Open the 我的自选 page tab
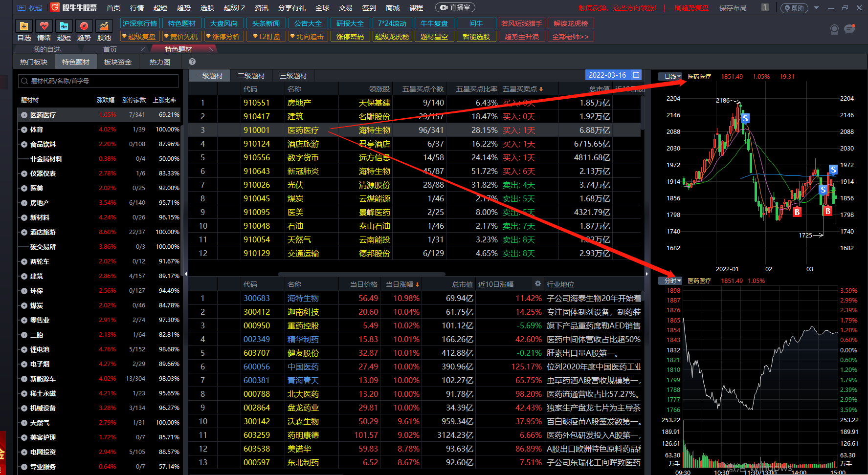This screenshot has height=475, width=868. [x=47, y=49]
